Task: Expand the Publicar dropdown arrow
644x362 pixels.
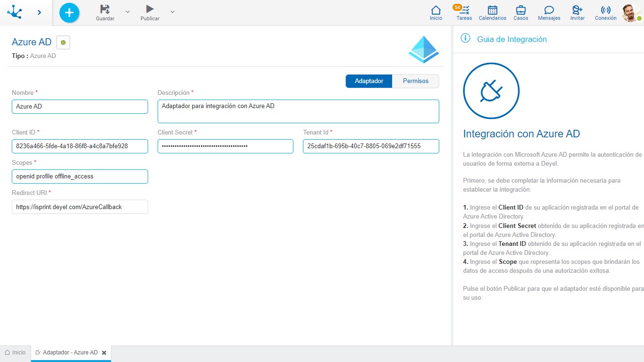Action: pos(172,12)
